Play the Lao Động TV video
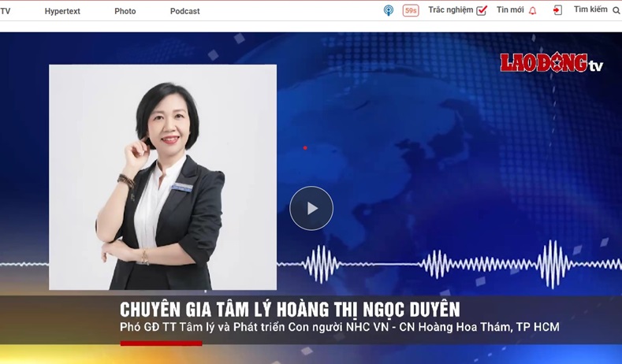Image resolution: width=622 pixels, height=364 pixels. (x=311, y=208)
